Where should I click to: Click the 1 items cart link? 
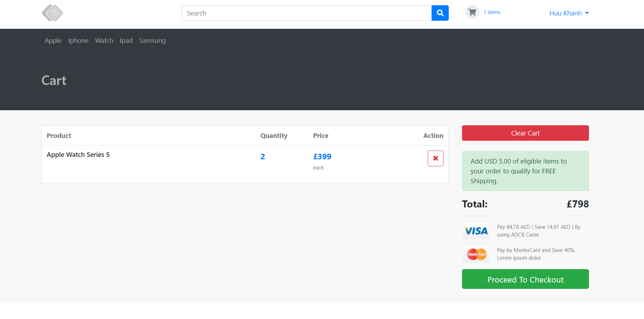492,12
